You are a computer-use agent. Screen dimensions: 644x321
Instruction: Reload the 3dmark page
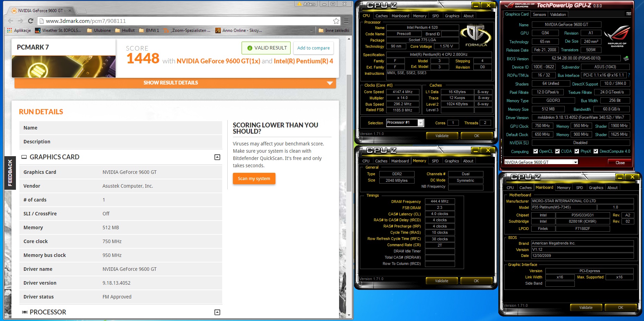pyautogui.click(x=30, y=21)
